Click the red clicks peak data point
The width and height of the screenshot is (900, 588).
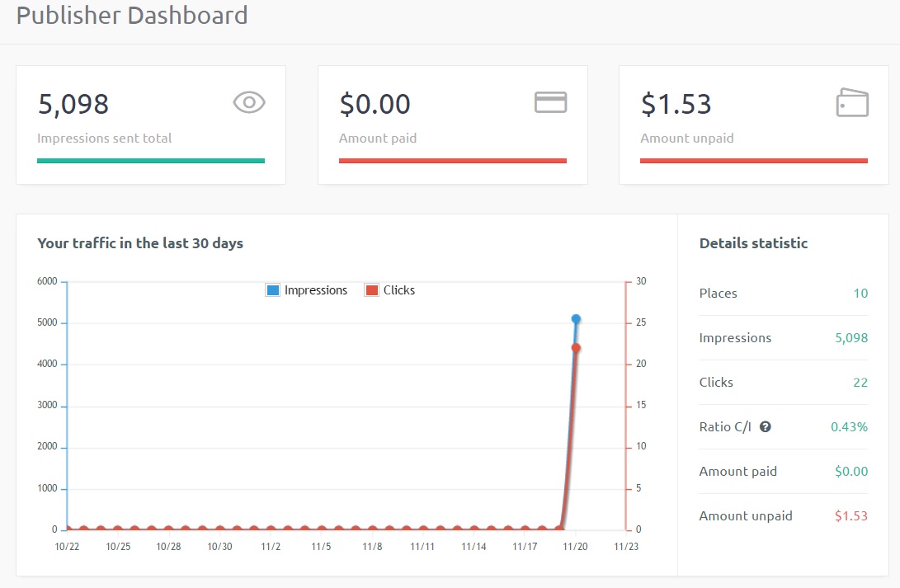point(576,348)
